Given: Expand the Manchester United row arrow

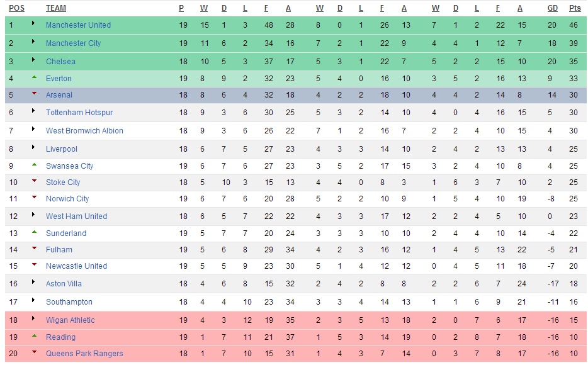Looking at the screenshot, I should tap(33, 23).
